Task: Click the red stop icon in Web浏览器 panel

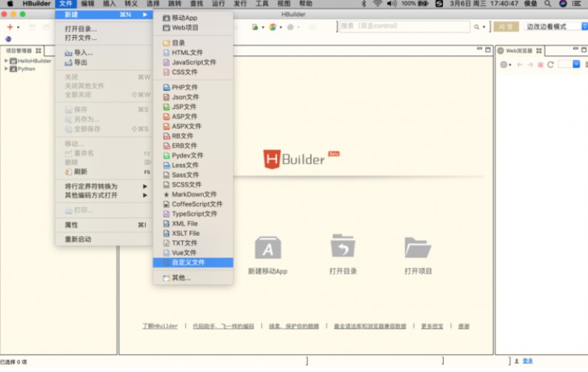Action: 541,65
